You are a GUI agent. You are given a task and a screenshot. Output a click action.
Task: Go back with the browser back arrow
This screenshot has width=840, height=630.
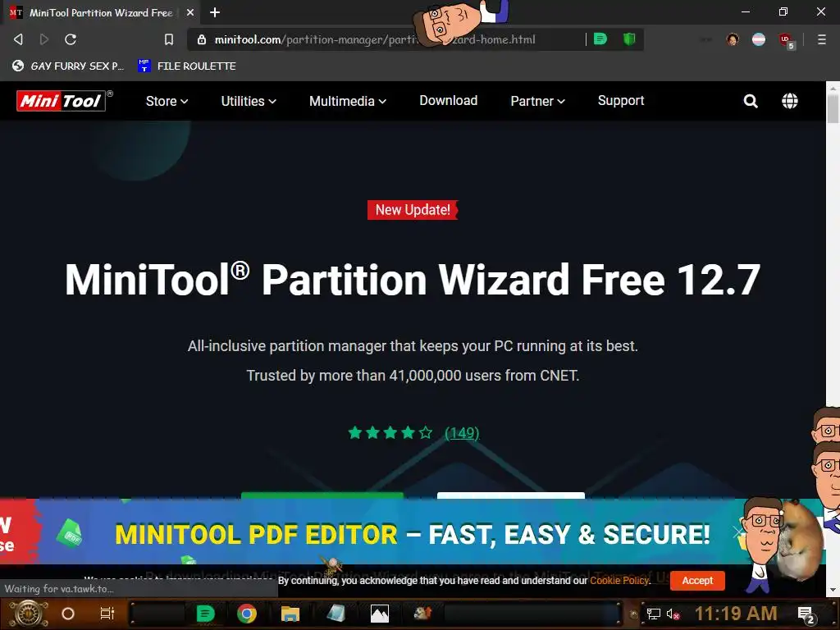(18, 39)
